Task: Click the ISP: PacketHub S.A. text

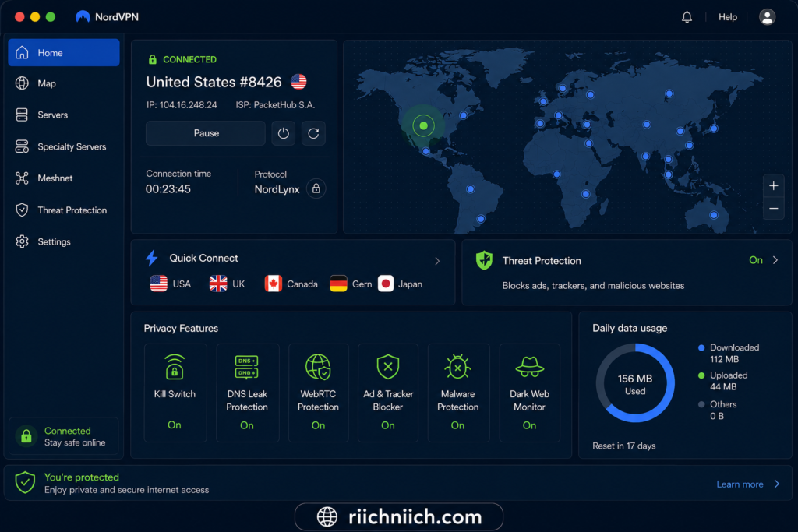Action: (x=275, y=105)
